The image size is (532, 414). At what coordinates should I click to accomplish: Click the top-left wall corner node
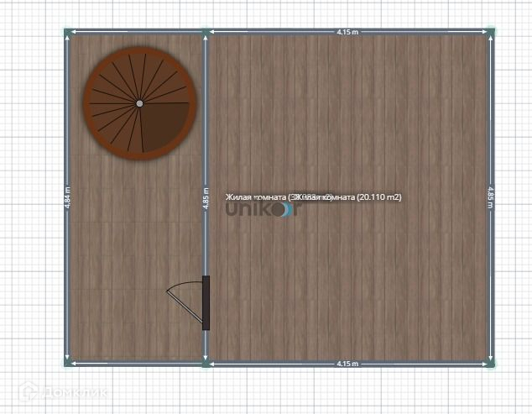[x=67, y=32]
